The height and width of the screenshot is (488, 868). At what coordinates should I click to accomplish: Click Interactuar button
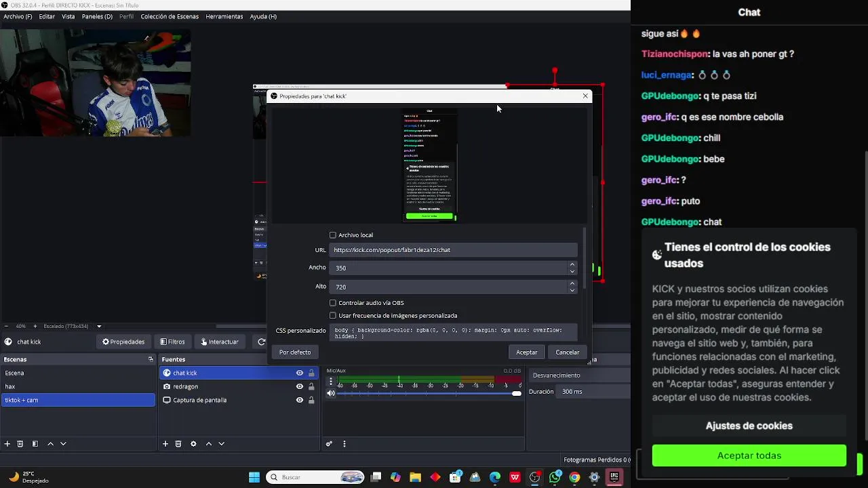pos(220,342)
